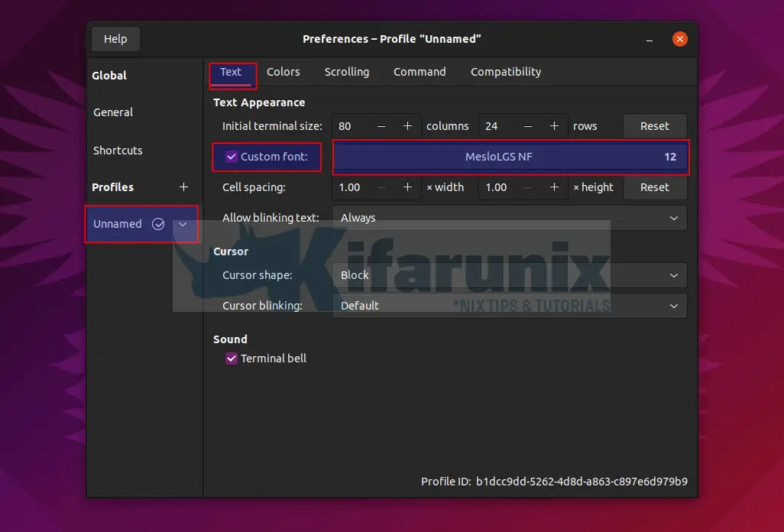Open the Compatibility tab
The height and width of the screenshot is (532, 784).
coord(505,71)
